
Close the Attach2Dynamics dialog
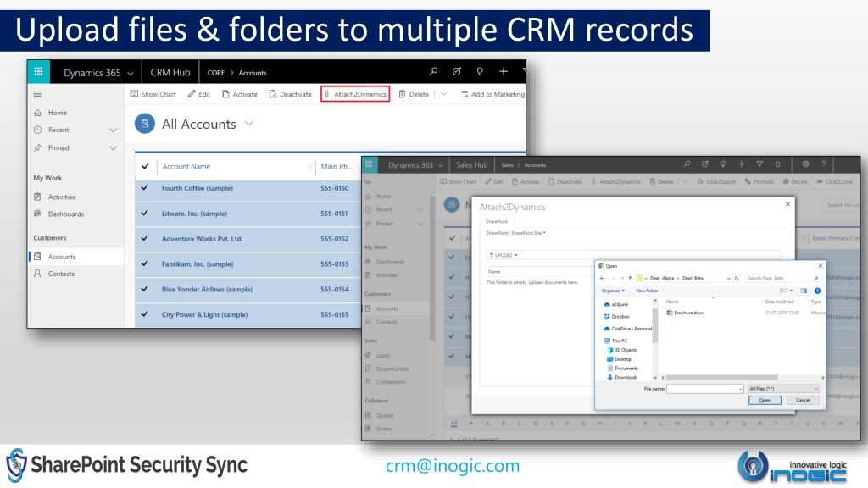tap(787, 204)
